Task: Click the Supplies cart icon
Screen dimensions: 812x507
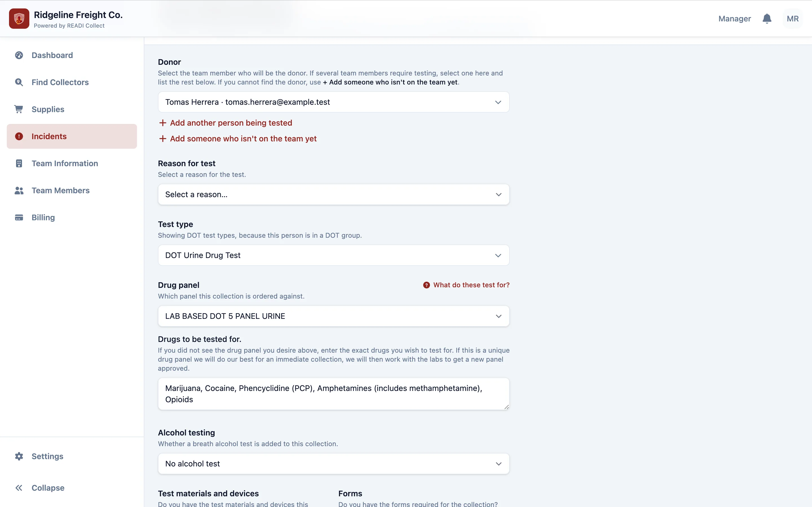Action: 19,109
